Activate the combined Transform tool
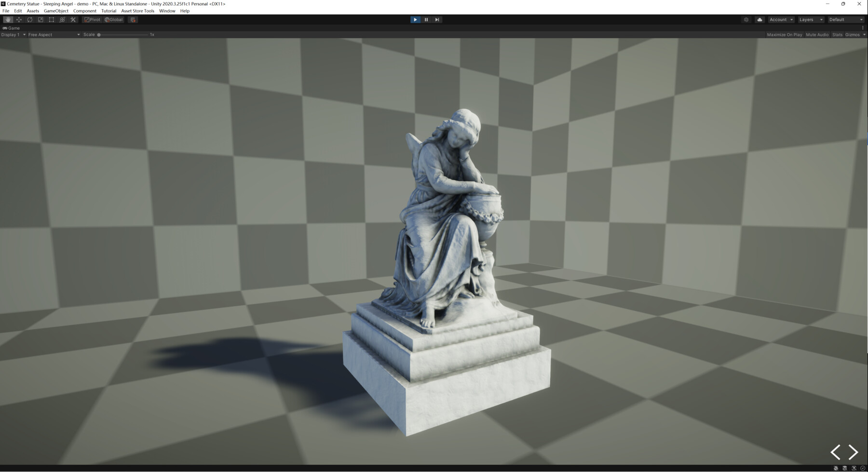This screenshot has width=868, height=472. [62, 19]
